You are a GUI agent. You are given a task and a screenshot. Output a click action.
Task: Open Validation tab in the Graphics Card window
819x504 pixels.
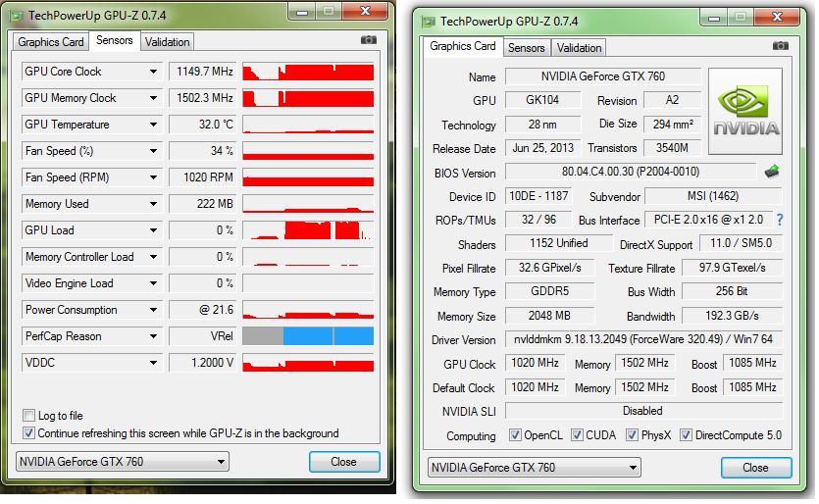[x=579, y=48]
